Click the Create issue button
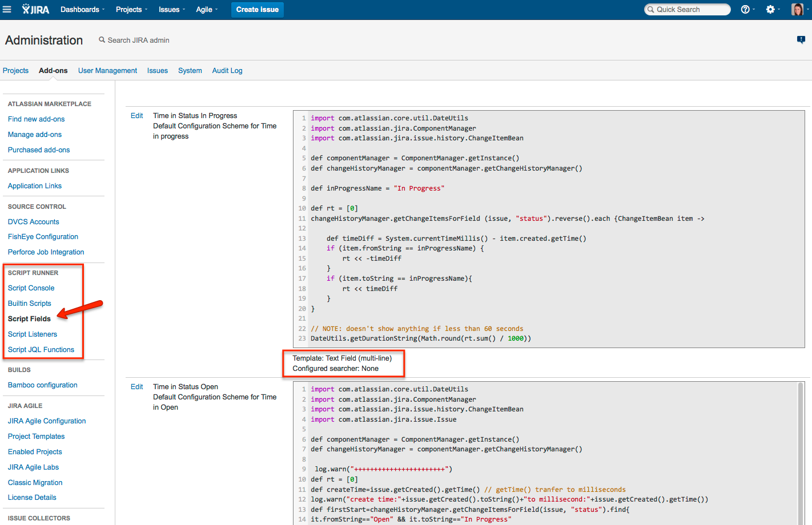Screen dimensions: 812x525 tap(258, 9)
